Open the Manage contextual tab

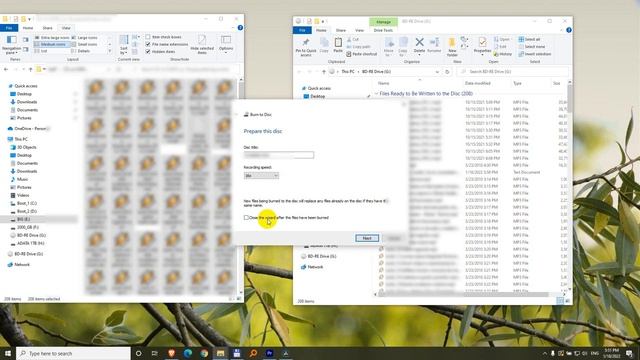coord(383,22)
